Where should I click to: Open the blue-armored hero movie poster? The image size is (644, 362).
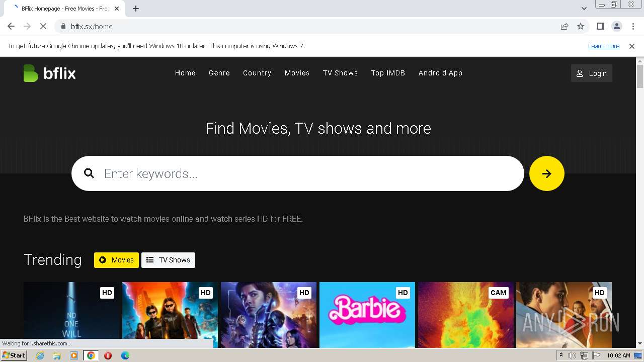tap(269, 315)
